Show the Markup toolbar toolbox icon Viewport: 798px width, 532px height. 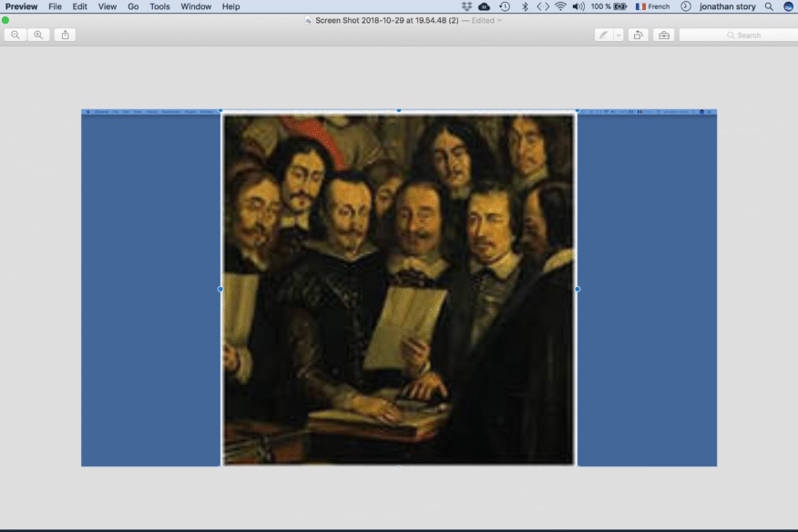[x=663, y=35]
